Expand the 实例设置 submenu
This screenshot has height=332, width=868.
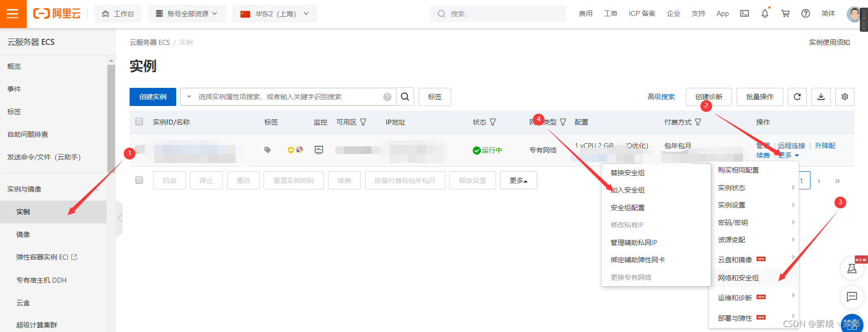[754, 205]
